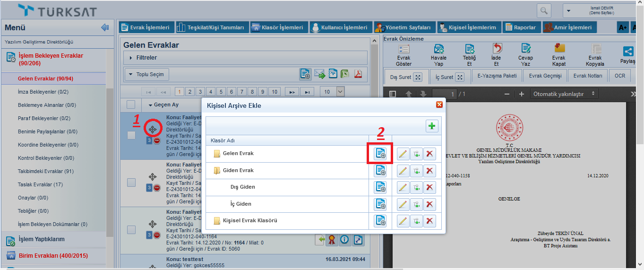Check the first document row checkbox
This screenshot has height=270, width=644.
131,135
